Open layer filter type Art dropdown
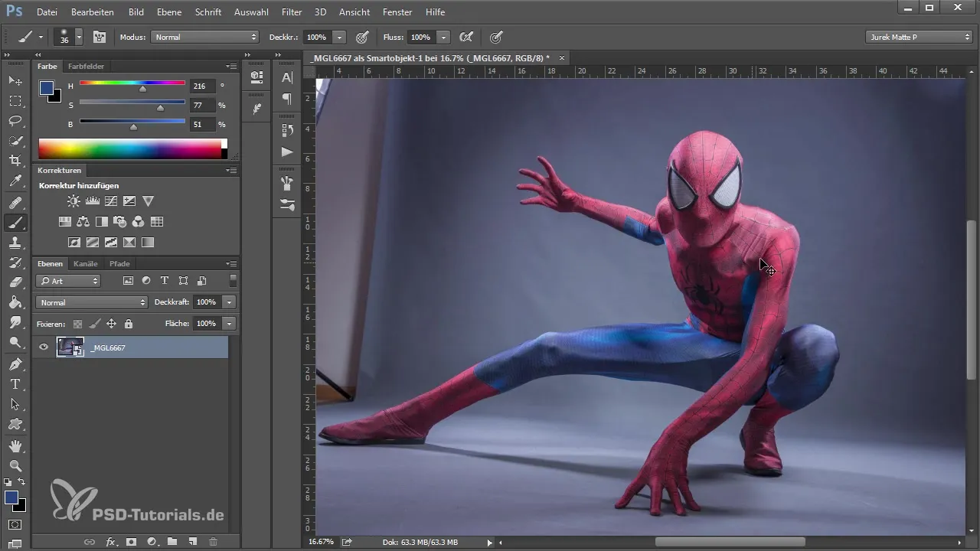The image size is (980, 551). pyautogui.click(x=69, y=281)
